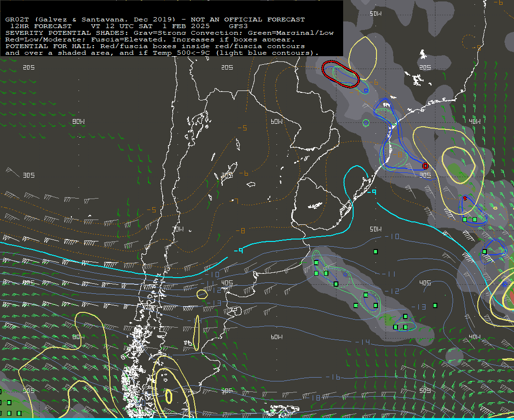Click the "-7" orange temperature contour label
This screenshot has width=514, height=420.
coord(234,200)
